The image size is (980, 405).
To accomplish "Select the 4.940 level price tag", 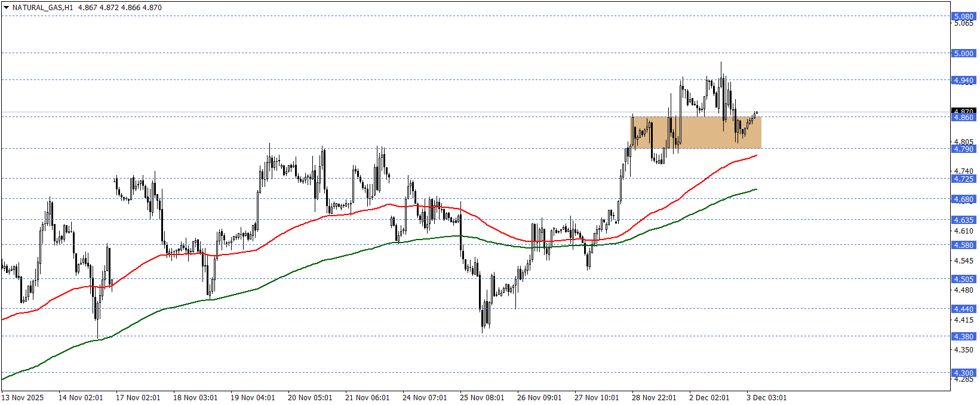I will pyautogui.click(x=963, y=80).
